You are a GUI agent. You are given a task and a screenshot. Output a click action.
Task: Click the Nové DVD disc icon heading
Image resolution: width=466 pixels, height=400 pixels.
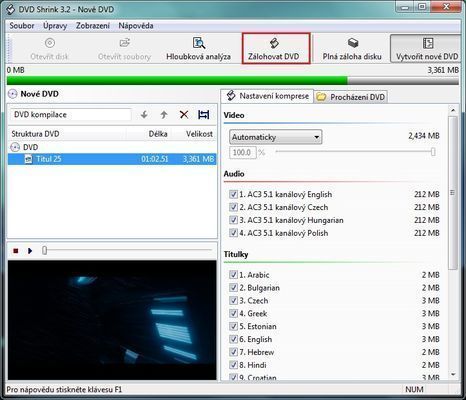point(12,94)
